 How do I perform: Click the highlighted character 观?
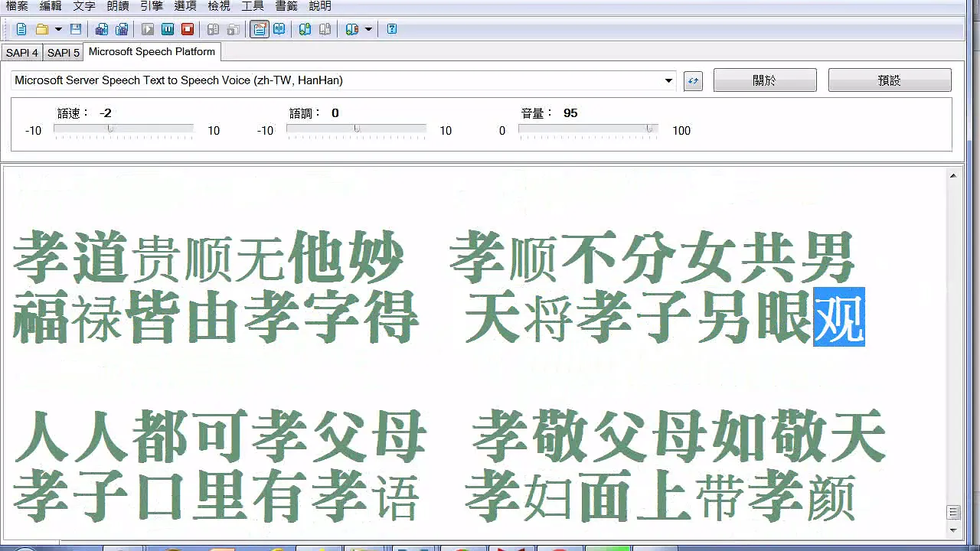(839, 317)
